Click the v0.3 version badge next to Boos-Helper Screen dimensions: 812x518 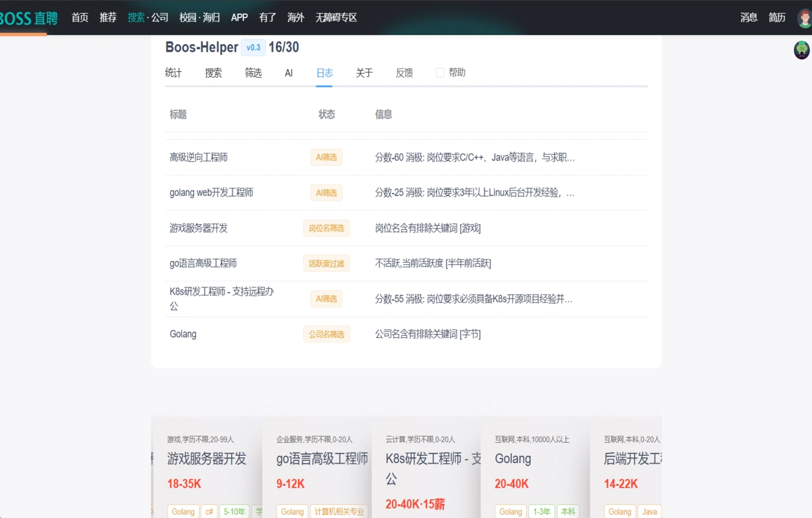coord(253,47)
